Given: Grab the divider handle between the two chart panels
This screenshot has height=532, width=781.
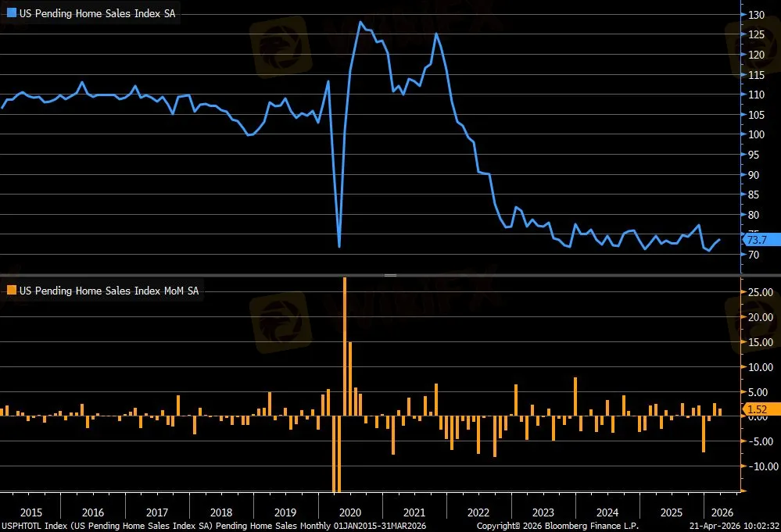Looking at the screenshot, I should [390, 275].
